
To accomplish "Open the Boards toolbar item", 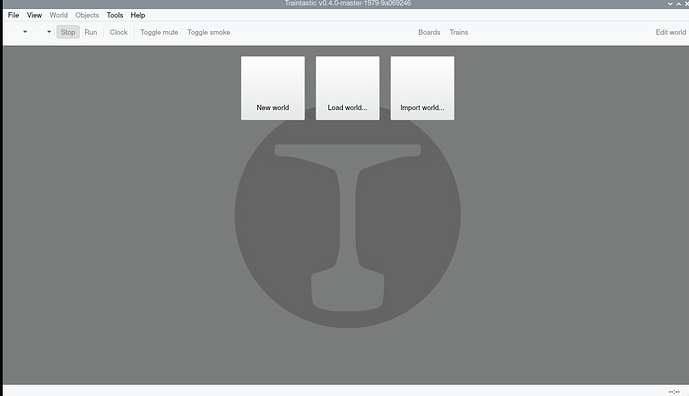I will 429,32.
